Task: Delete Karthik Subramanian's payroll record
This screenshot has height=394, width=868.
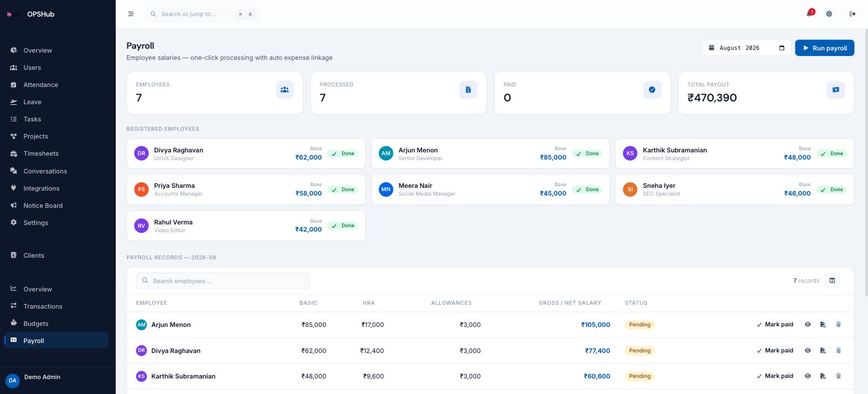Action: pyautogui.click(x=838, y=376)
